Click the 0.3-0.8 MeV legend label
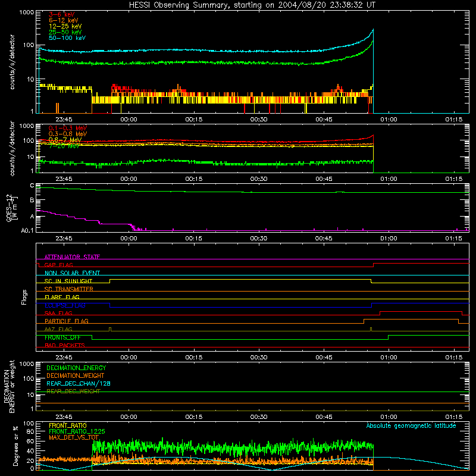 [68, 134]
